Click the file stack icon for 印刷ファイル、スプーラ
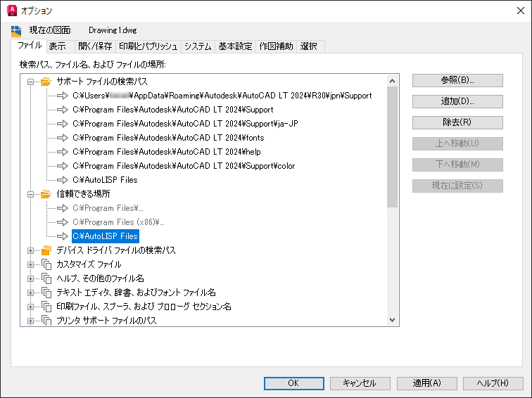The width and height of the screenshot is (532, 398). point(46,307)
